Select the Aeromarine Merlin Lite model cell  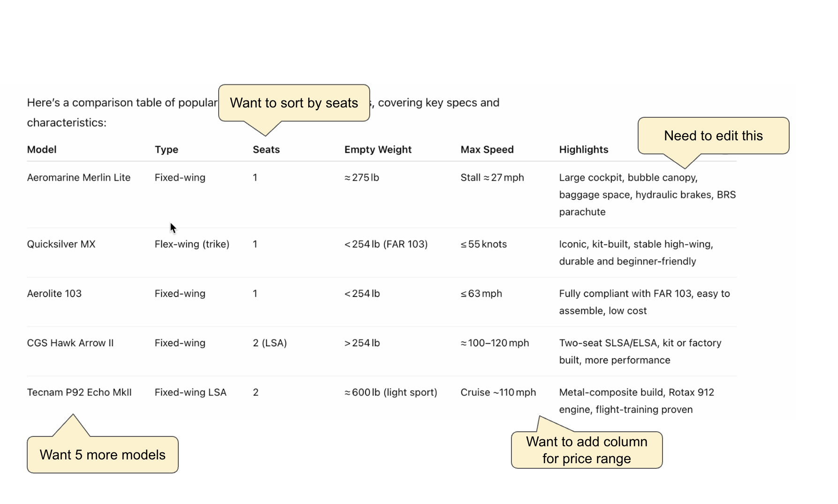tap(79, 178)
